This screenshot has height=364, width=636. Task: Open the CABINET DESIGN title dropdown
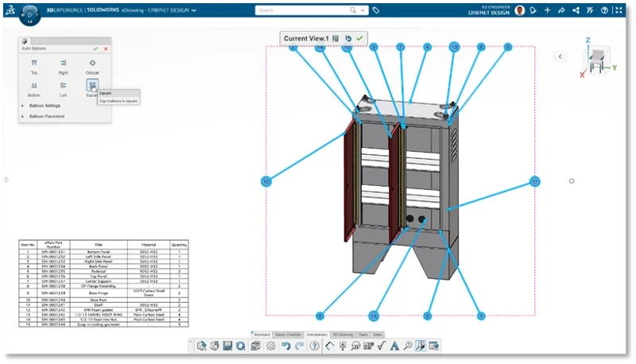[x=194, y=10]
